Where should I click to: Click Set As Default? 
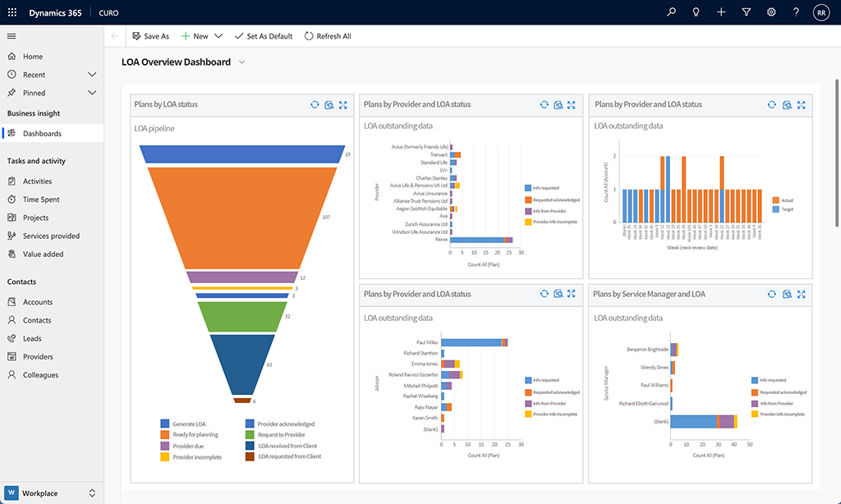pyautogui.click(x=264, y=36)
